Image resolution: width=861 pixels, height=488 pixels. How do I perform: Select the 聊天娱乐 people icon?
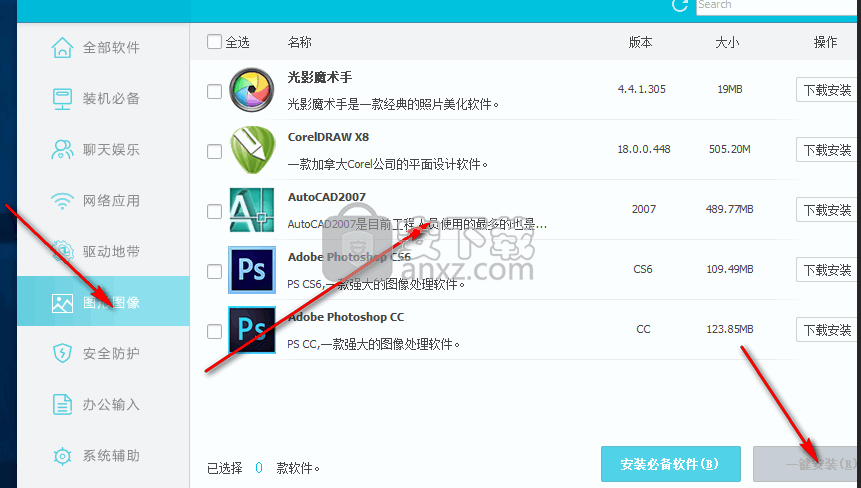[62, 149]
